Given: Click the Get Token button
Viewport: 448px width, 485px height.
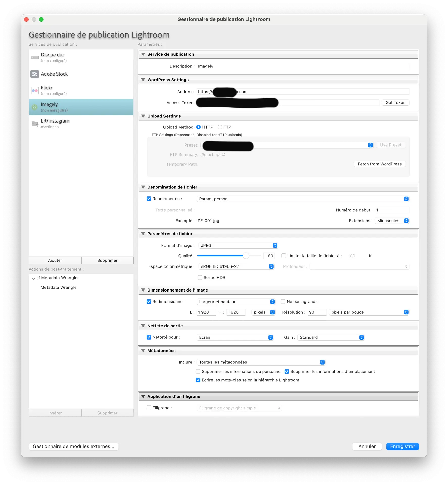Looking at the screenshot, I should (x=395, y=103).
